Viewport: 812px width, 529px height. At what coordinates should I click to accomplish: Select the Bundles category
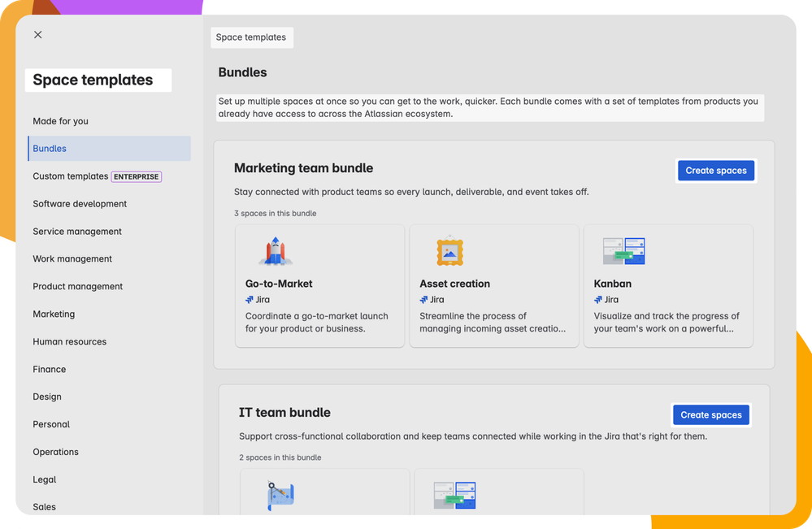[x=109, y=149]
